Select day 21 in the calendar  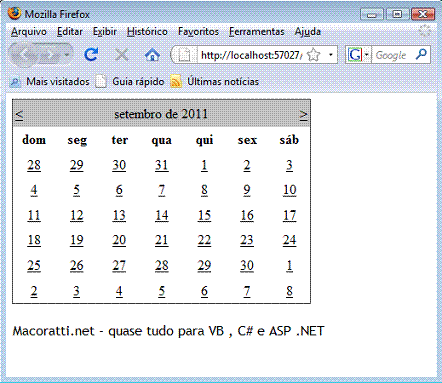[x=162, y=240]
